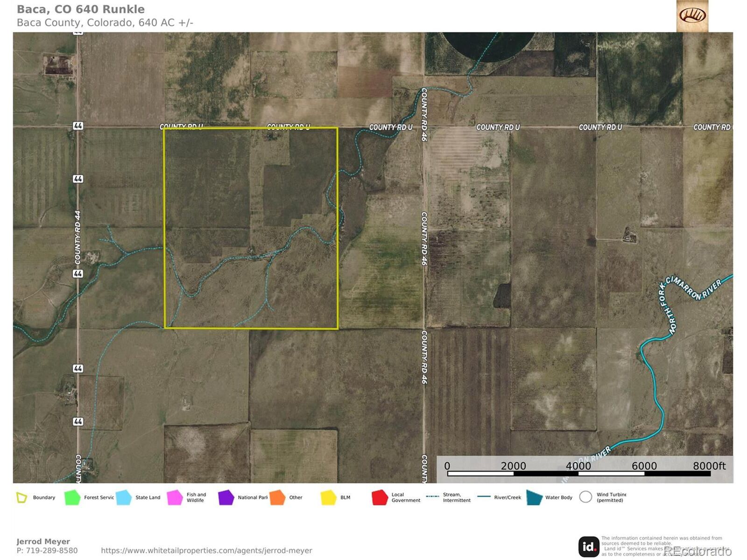Click the map distance scale bar
747x560 pixels.
coord(579,473)
